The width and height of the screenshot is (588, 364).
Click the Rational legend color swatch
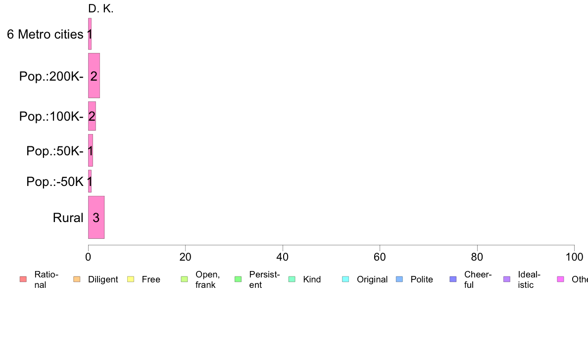(x=23, y=279)
